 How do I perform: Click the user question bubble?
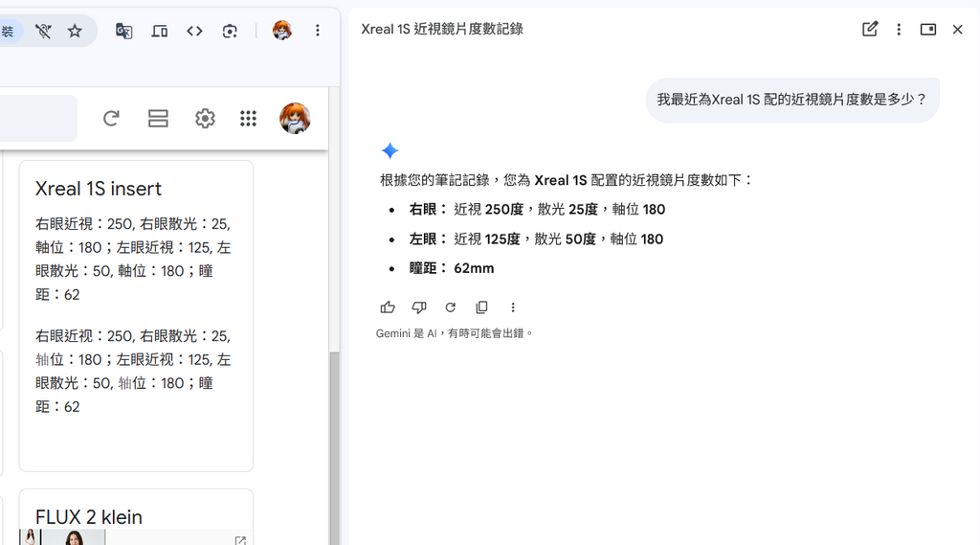click(x=792, y=100)
